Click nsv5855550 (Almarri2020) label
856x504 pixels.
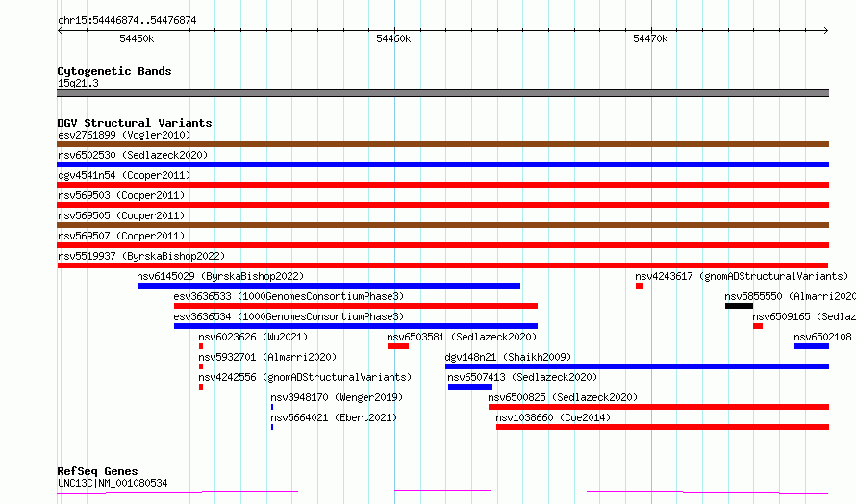[x=790, y=296]
